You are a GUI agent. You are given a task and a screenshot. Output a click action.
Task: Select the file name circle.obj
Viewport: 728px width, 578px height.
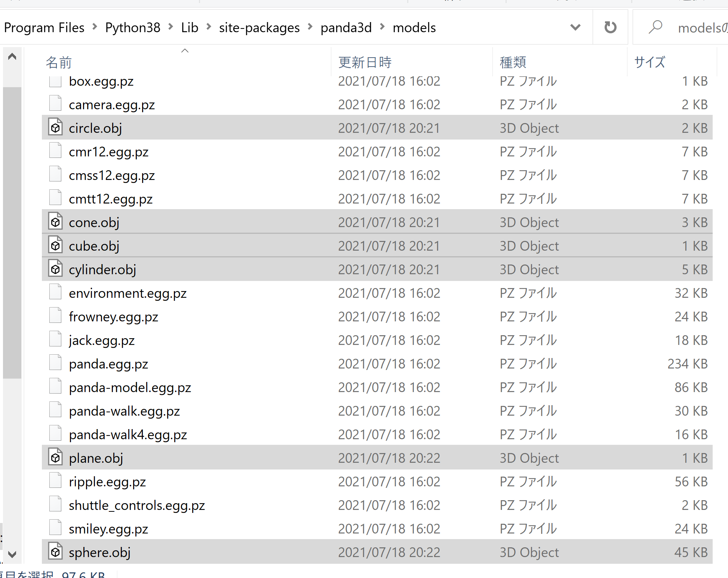96,128
